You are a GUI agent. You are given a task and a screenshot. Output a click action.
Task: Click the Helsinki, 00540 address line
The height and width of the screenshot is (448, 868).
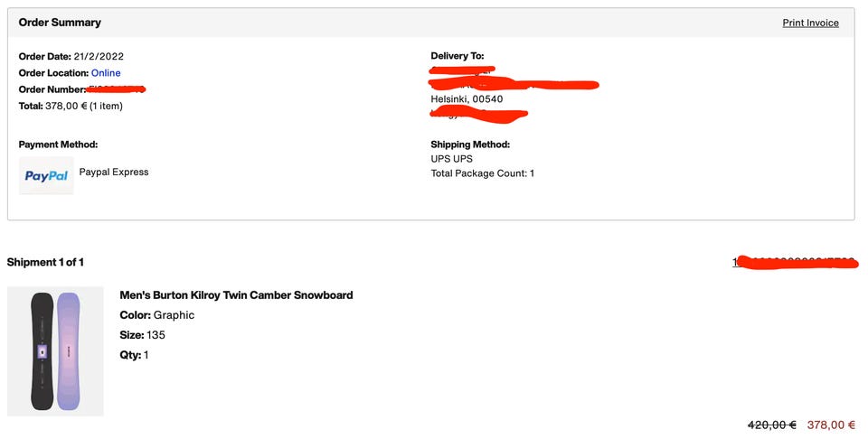pos(467,99)
